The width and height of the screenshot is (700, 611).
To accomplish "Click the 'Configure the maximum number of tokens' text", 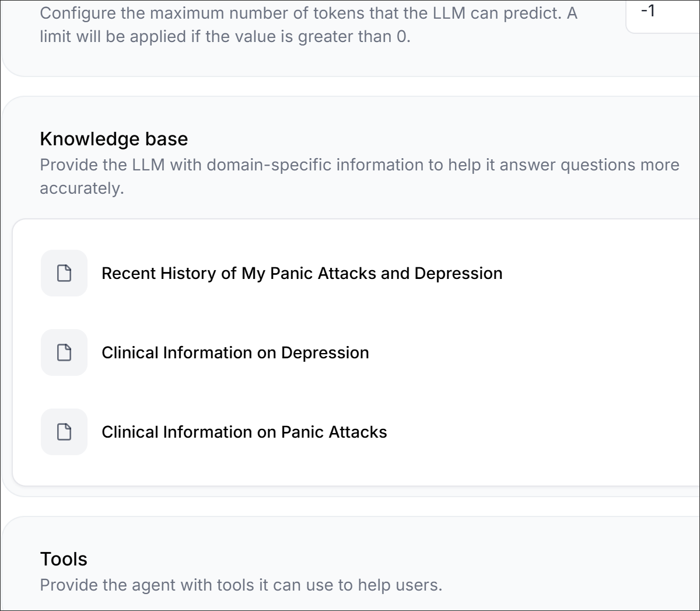I will click(x=309, y=13).
